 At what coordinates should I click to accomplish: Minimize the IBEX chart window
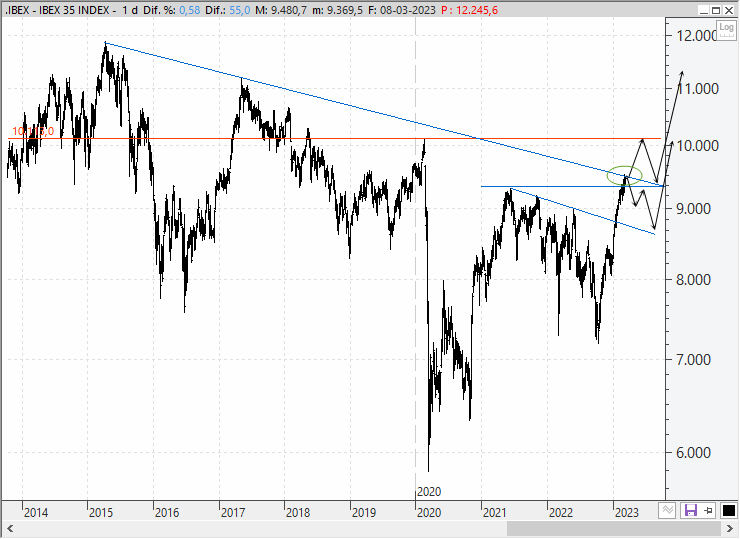(x=704, y=10)
